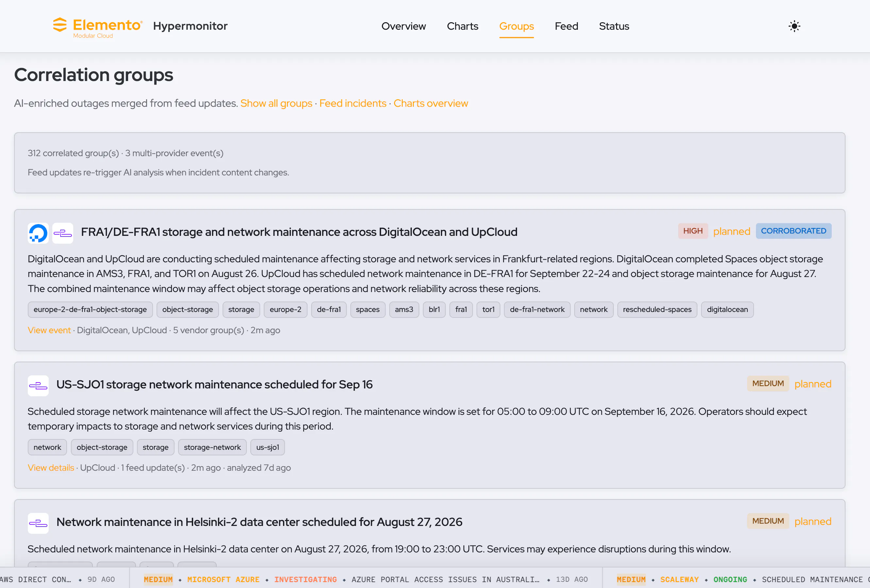Click the network tag in US-SJO1 card
Image resolution: width=870 pixels, height=588 pixels.
tap(47, 447)
